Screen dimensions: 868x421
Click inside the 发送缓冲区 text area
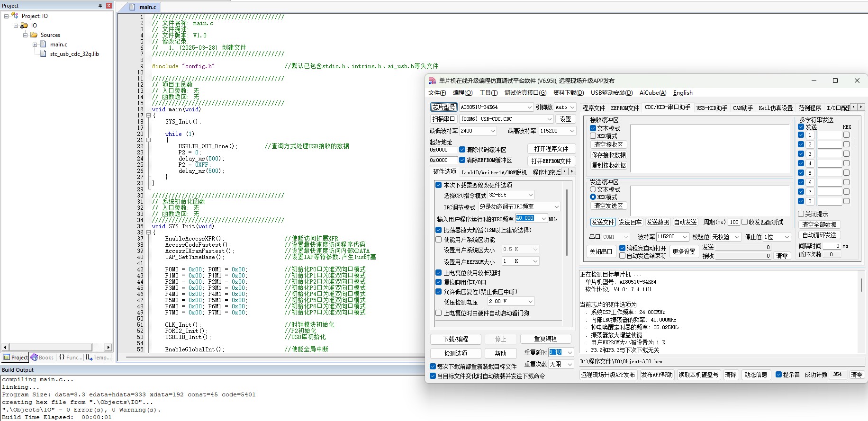pyautogui.click(x=710, y=201)
